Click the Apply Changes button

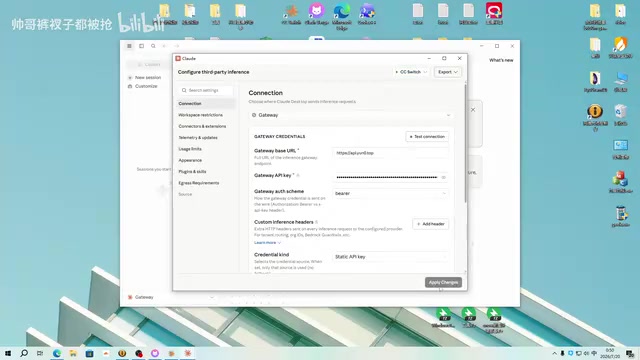coord(443,282)
